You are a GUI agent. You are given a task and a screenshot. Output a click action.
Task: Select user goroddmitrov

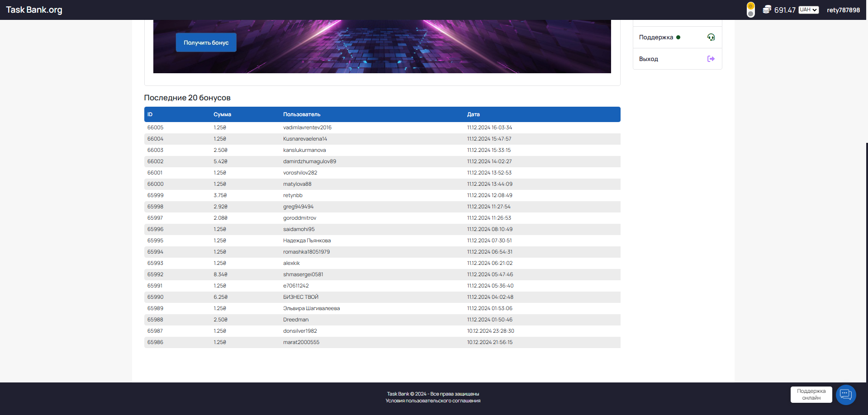299,218
